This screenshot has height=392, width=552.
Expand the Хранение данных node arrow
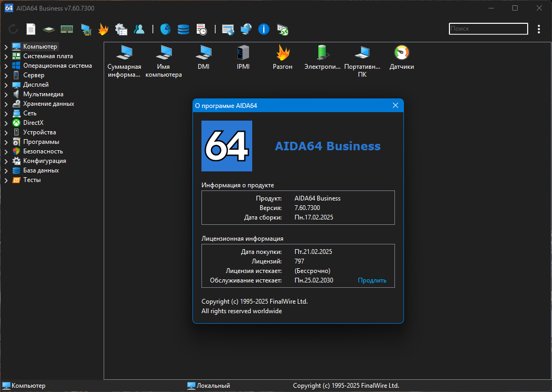pyautogui.click(x=6, y=104)
